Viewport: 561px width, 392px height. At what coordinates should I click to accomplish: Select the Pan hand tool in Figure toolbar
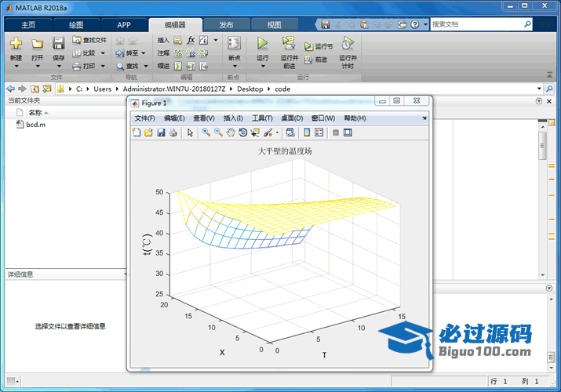(x=231, y=132)
